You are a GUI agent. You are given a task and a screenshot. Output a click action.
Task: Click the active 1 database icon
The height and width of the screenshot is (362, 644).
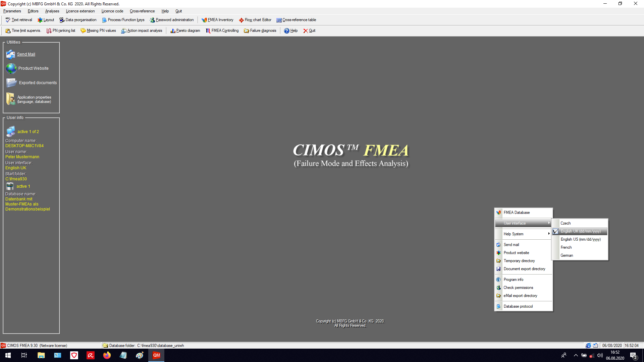pos(10,186)
